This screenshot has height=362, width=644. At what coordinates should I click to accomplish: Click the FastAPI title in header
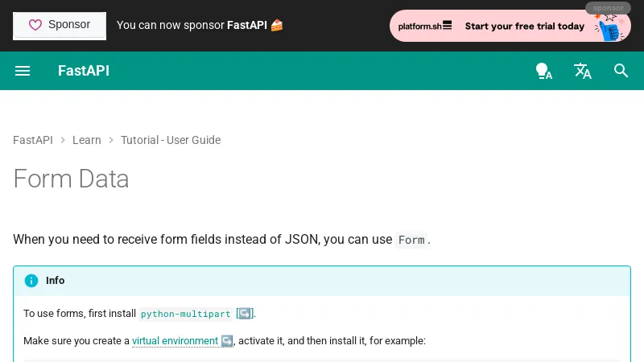(x=84, y=71)
